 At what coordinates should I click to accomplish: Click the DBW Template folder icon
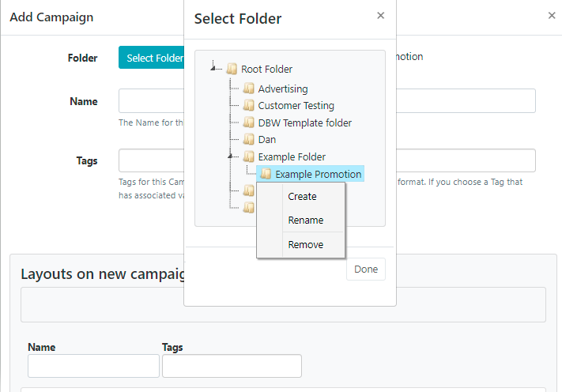click(249, 122)
